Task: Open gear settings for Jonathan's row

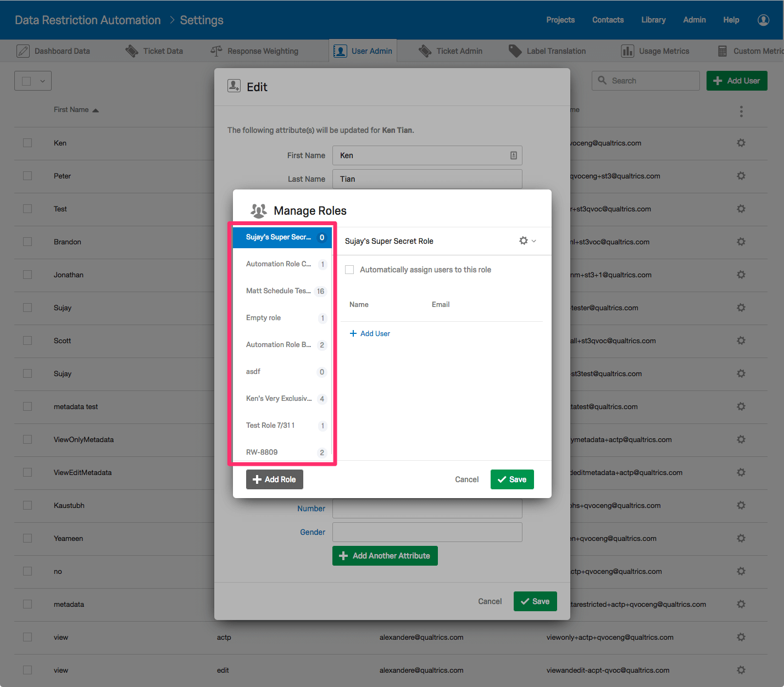Action: [741, 275]
